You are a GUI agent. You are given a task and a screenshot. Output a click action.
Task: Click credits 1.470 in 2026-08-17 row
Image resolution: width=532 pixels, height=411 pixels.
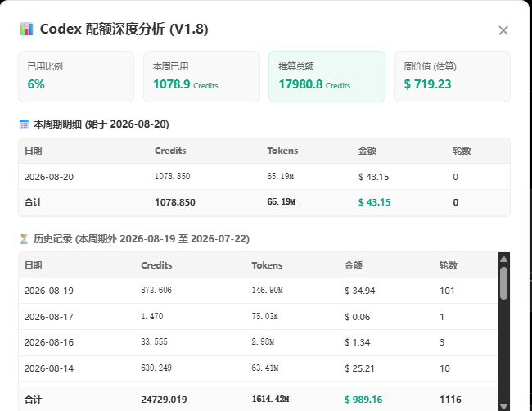tap(152, 316)
